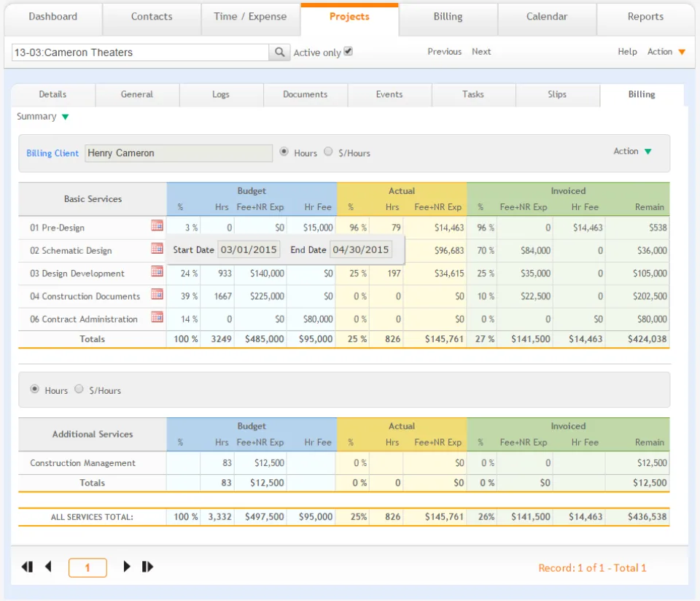The width and height of the screenshot is (700, 601).
Task: Switch to the Documents sub-tab
Action: [306, 95]
